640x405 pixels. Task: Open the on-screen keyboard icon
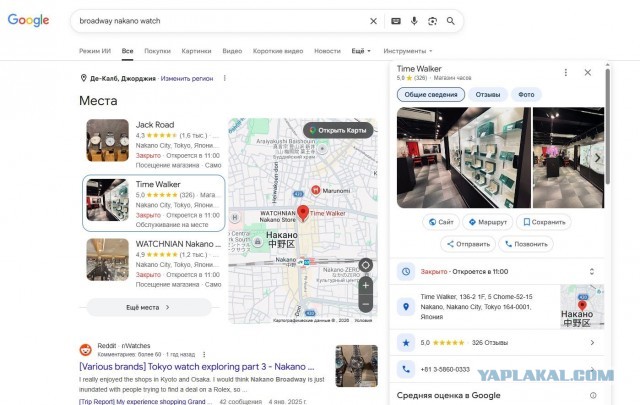pos(396,21)
